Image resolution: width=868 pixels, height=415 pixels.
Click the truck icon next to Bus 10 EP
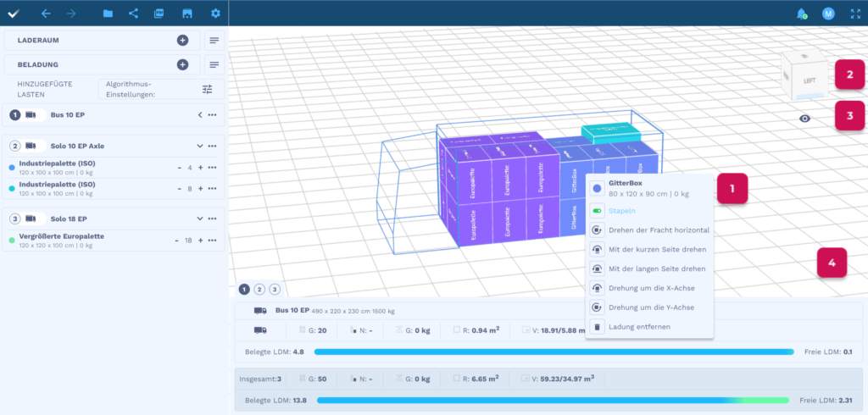pos(31,115)
